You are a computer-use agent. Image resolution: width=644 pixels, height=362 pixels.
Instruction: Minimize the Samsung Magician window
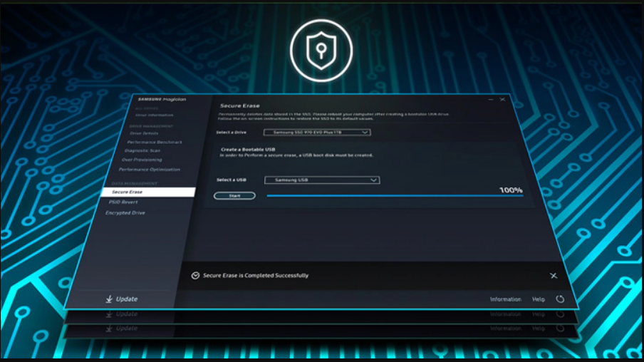click(490, 100)
